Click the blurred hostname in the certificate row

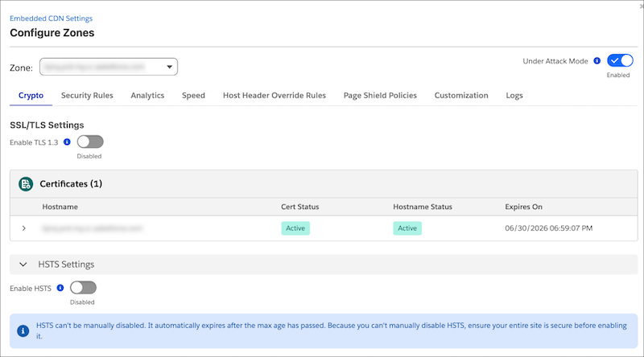[x=93, y=228]
